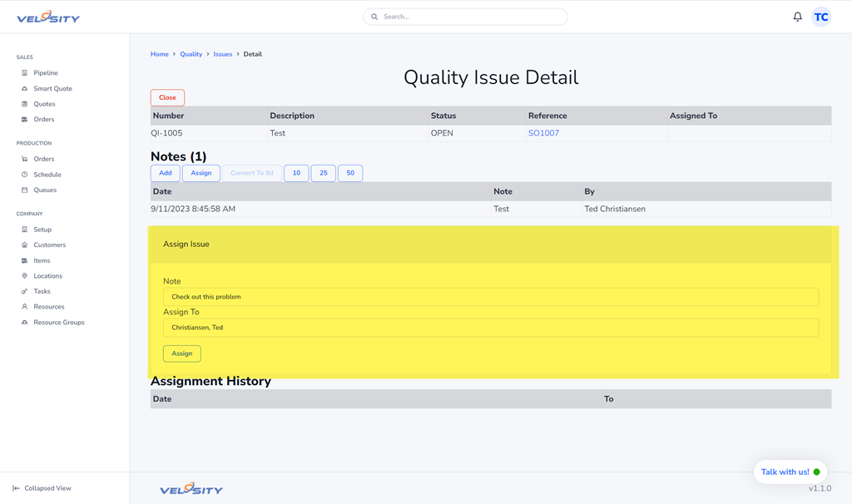Open the Orders icon under Sales
This screenshot has height=504, width=852.
(24, 120)
